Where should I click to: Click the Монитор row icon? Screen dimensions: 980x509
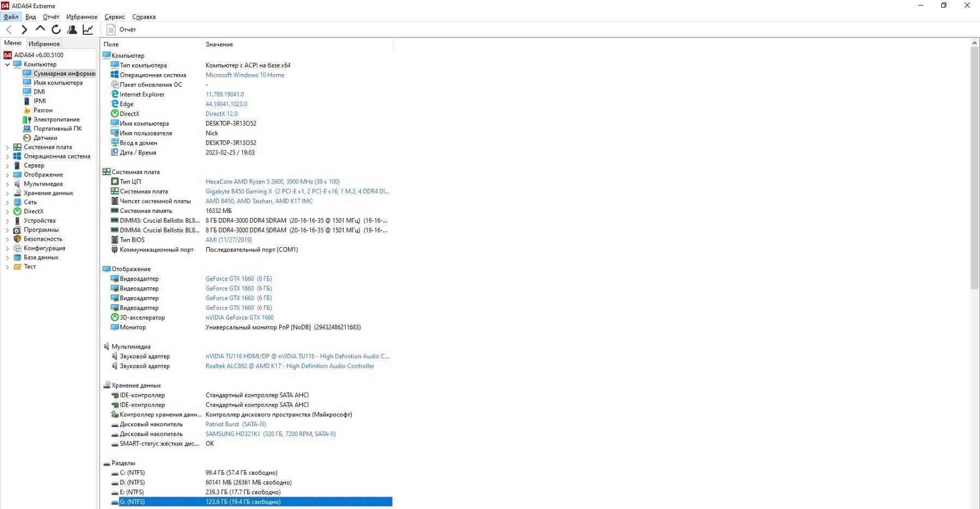coord(115,327)
